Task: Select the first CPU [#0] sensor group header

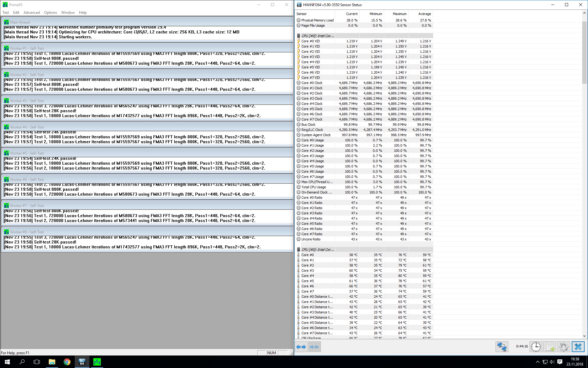Action: pyautogui.click(x=364, y=36)
